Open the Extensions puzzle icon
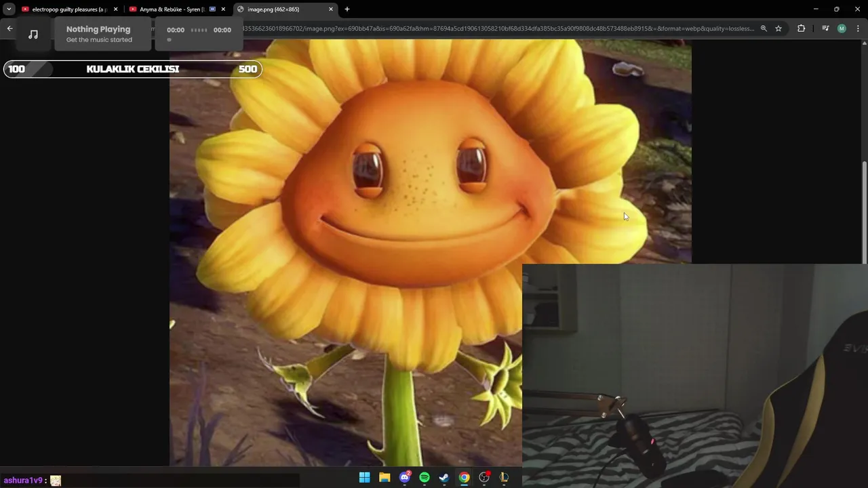 (x=802, y=28)
